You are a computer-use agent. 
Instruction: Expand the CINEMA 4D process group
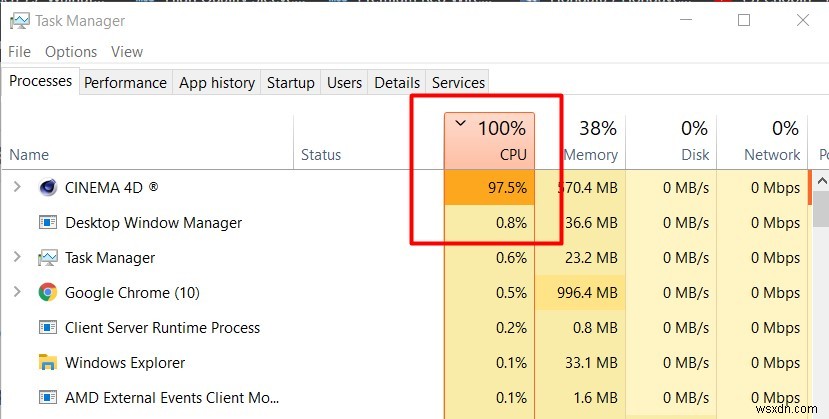(16, 187)
